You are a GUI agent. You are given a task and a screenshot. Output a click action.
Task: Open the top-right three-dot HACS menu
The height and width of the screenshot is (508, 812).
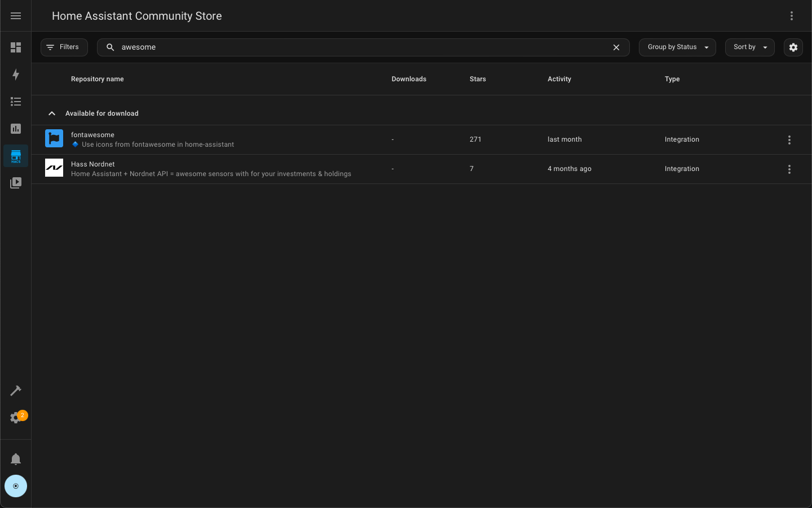pyautogui.click(x=792, y=16)
